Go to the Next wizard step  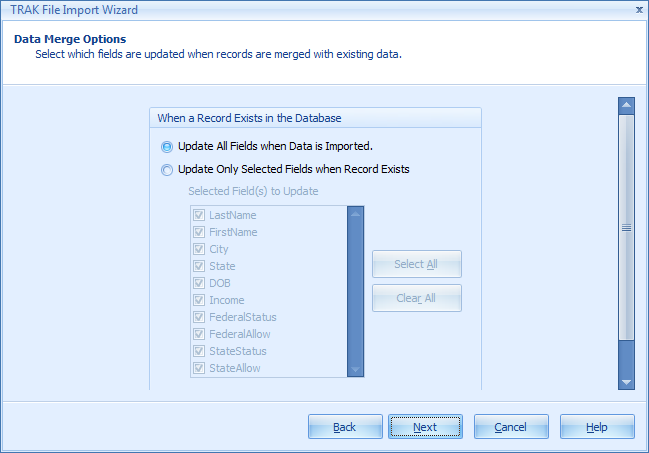[425, 427]
